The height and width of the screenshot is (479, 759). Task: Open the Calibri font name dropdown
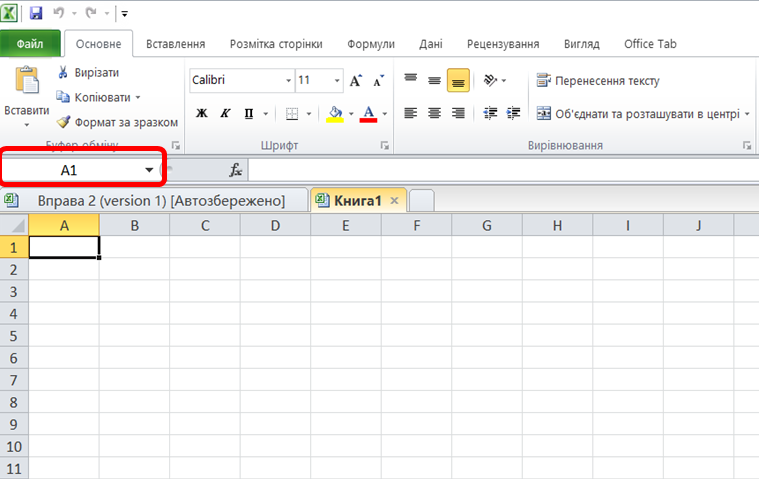(x=288, y=80)
